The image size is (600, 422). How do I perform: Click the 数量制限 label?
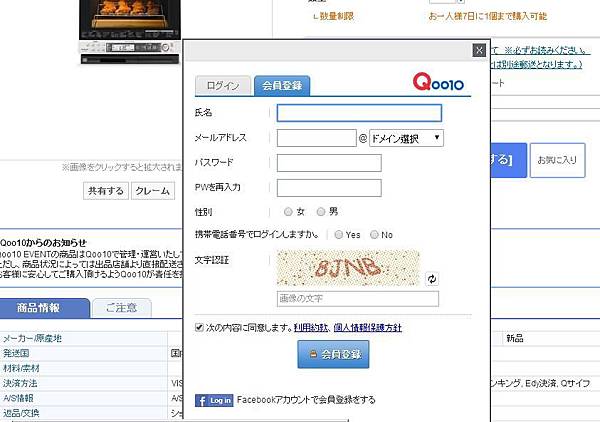336,16
